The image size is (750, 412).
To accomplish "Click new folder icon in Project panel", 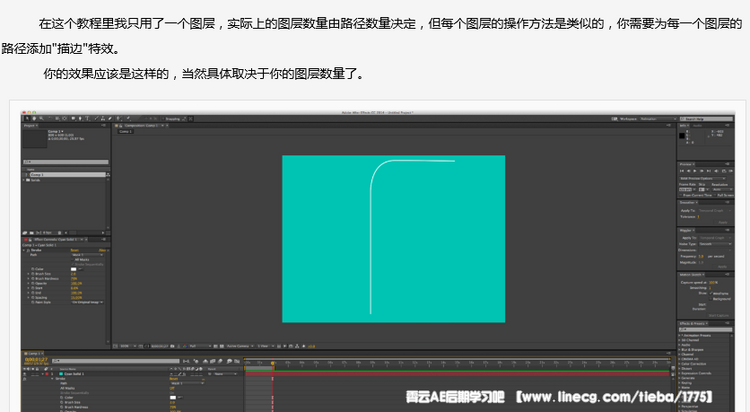I will point(32,233).
